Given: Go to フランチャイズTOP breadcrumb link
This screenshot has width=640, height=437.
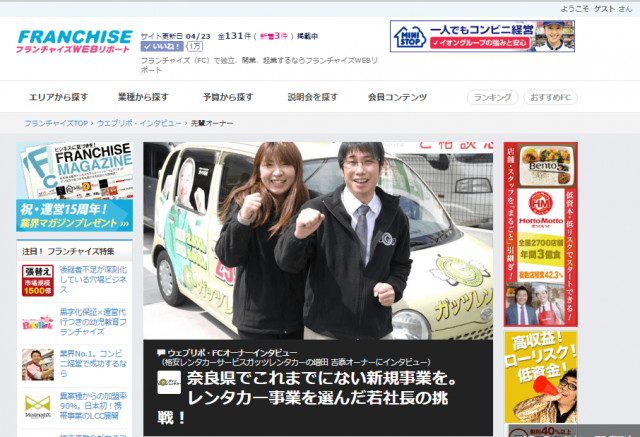Looking at the screenshot, I should 57,122.
